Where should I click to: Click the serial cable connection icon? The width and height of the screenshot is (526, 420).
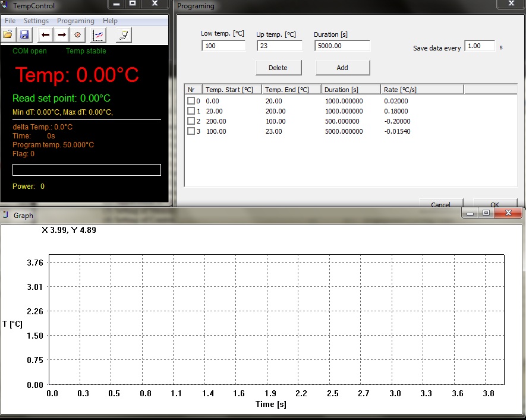coord(124,35)
